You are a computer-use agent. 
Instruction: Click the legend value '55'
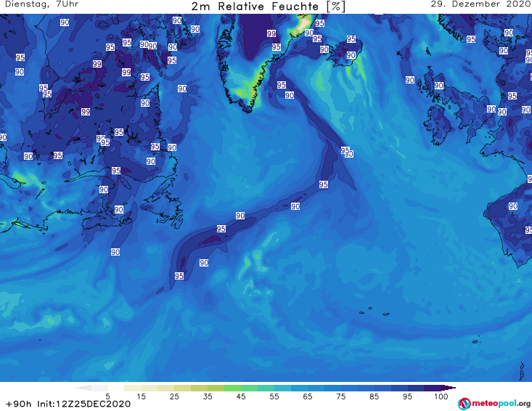pyautogui.click(x=274, y=396)
